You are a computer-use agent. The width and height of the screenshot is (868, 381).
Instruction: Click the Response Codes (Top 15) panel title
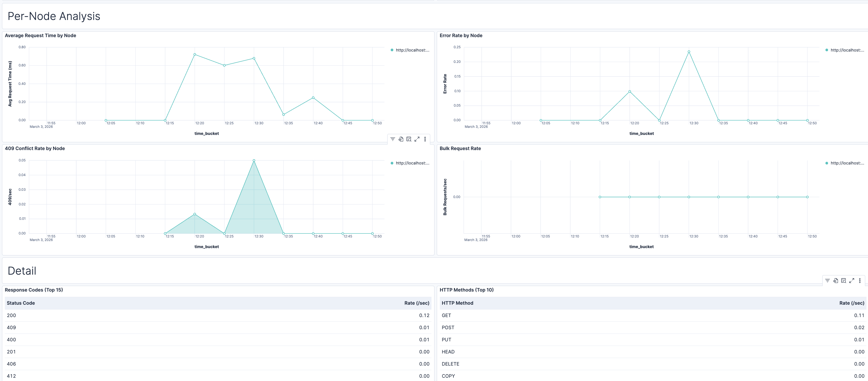[x=34, y=290]
